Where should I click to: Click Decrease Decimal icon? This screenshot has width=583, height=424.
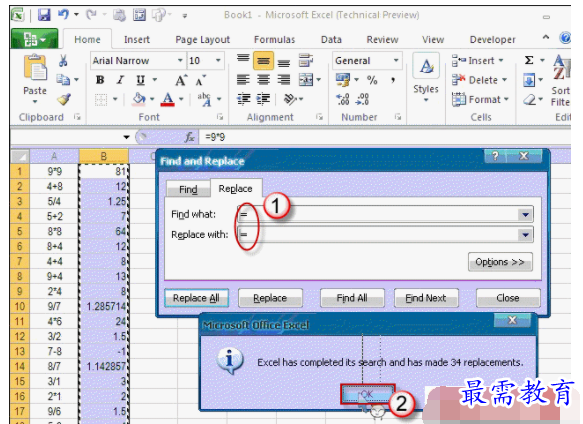(x=362, y=99)
